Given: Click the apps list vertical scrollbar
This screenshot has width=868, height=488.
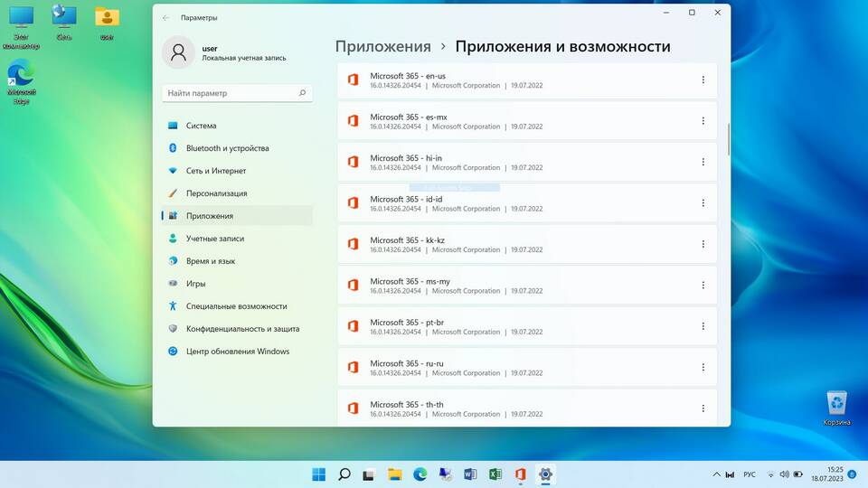Looking at the screenshot, I should click(x=728, y=139).
